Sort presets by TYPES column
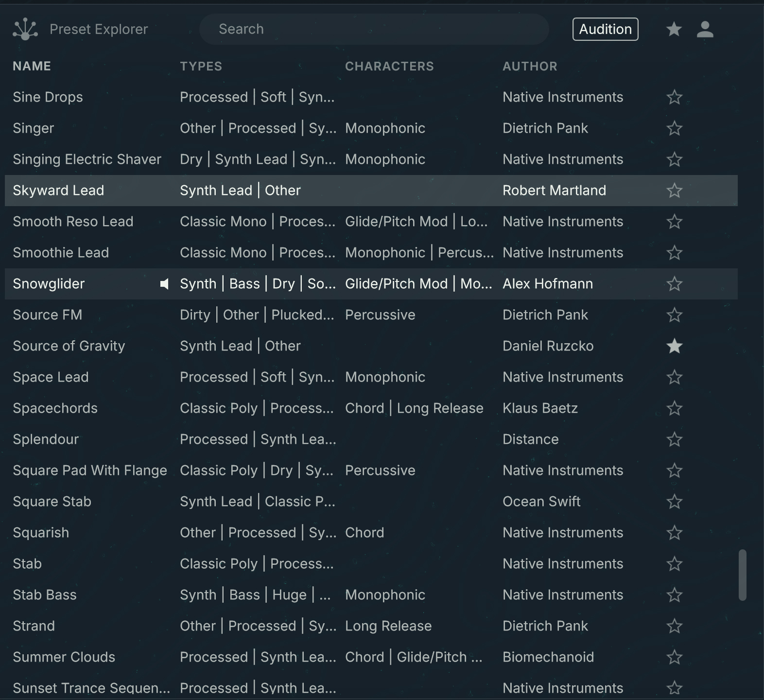Image resolution: width=764 pixels, height=700 pixels. click(x=201, y=66)
